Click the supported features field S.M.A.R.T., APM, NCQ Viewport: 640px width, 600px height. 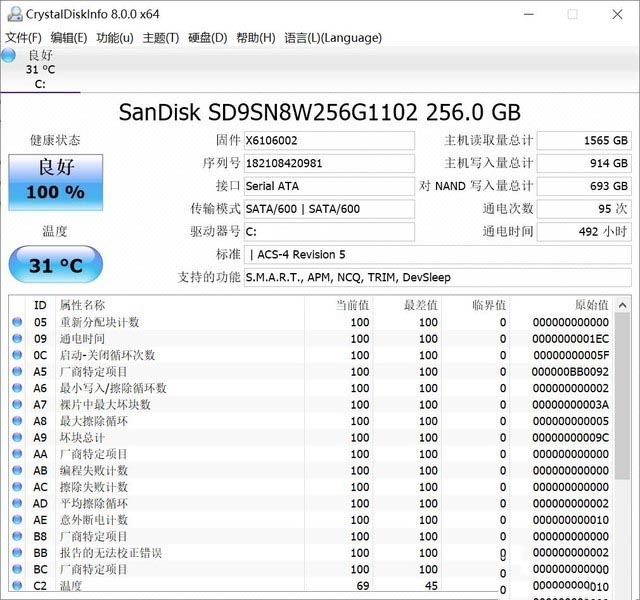click(438, 278)
